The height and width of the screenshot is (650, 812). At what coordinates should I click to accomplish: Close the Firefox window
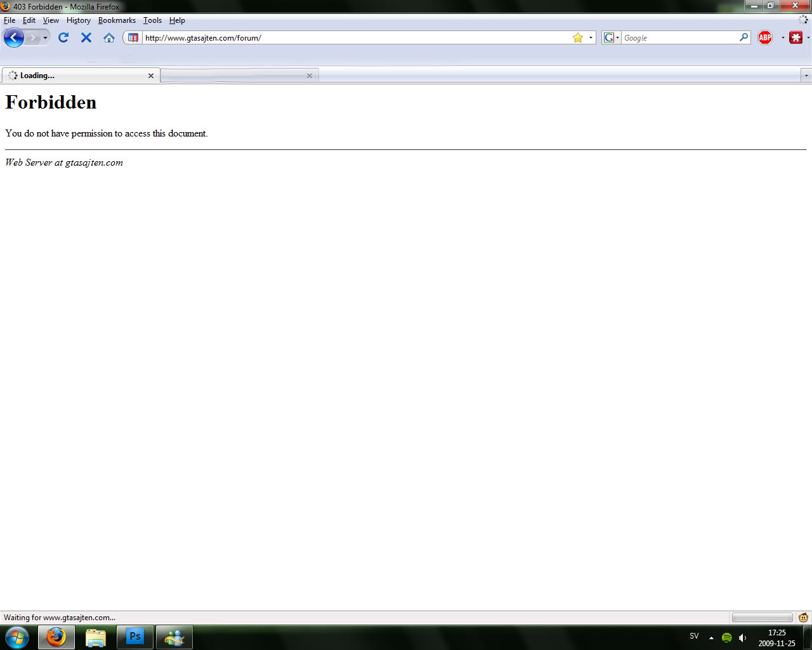coord(795,6)
